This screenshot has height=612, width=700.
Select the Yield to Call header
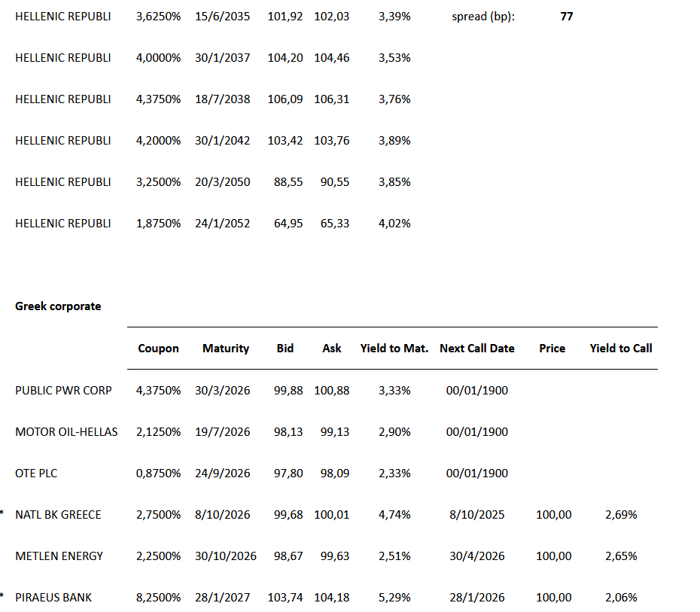621,349
